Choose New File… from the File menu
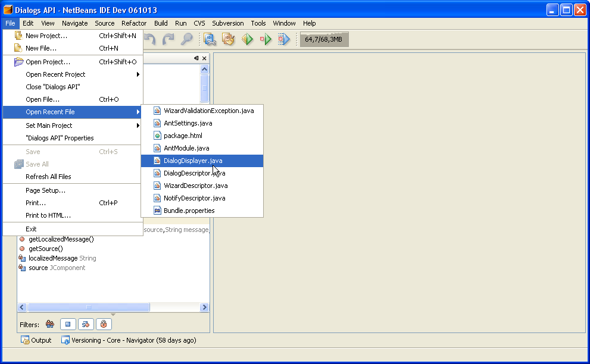The width and height of the screenshot is (590, 364). tap(73, 48)
